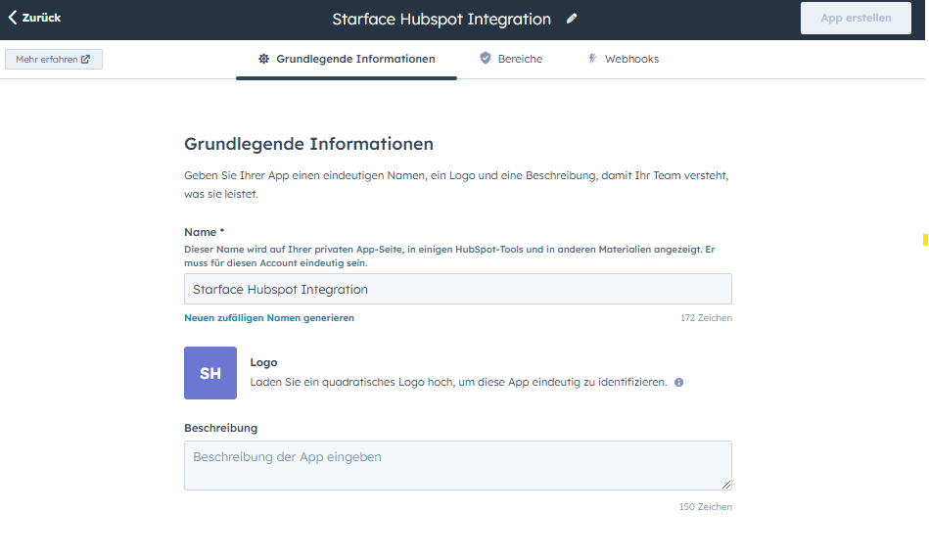The width and height of the screenshot is (929, 560).
Task: Select the Grundlegende Informationen tab
Action: pyautogui.click(x=347, y=59)
